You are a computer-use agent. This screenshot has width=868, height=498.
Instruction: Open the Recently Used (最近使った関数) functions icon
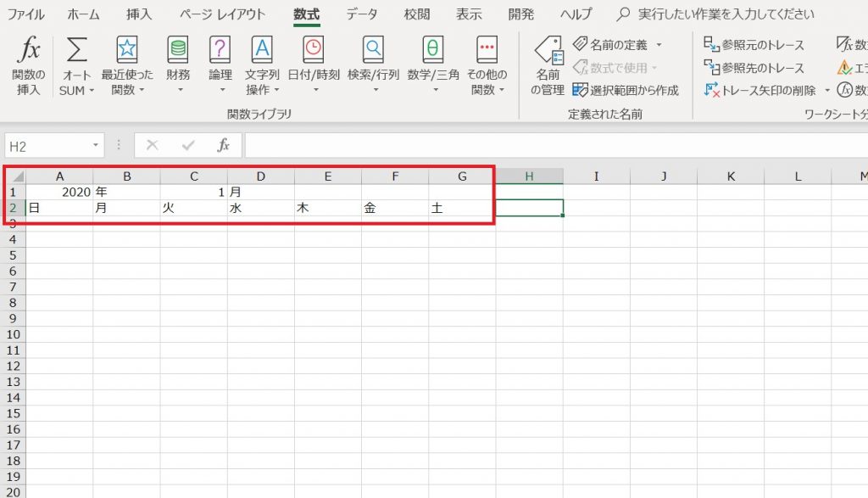(x=127, y=51)
